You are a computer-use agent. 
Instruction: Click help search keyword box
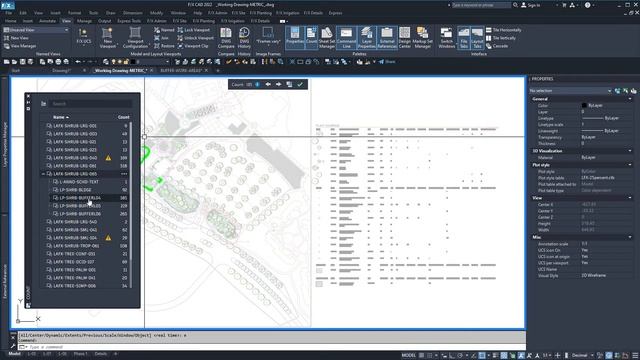[481, 5]
